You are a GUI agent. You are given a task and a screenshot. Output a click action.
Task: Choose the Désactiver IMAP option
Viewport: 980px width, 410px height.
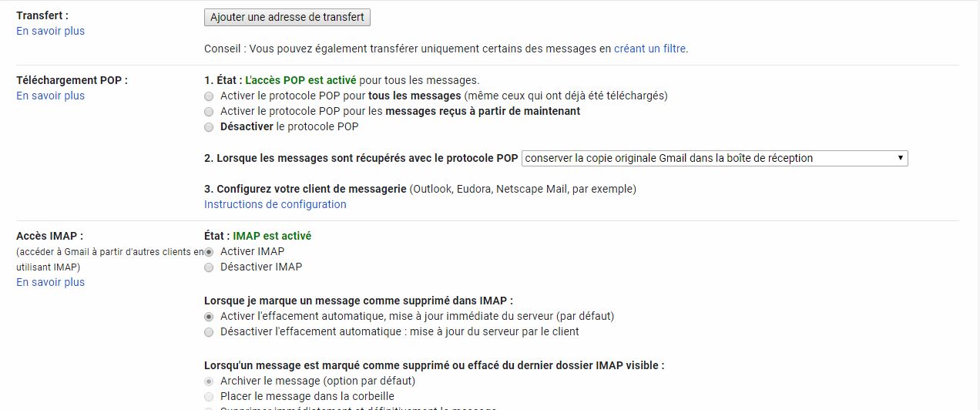[209, 267]
